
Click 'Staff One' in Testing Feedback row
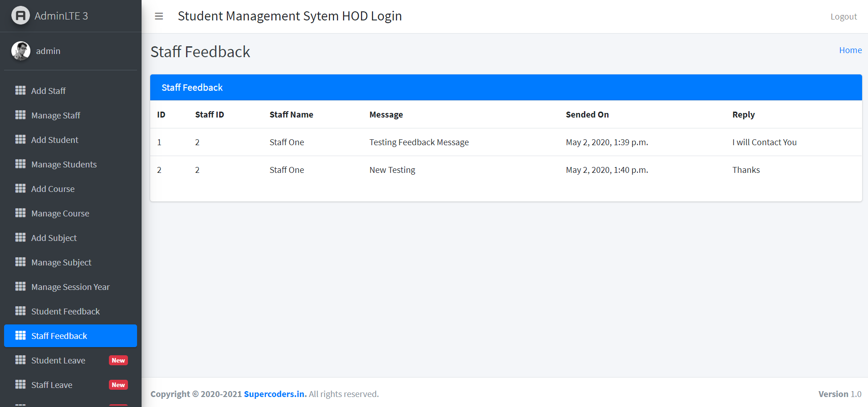(287, 142)
